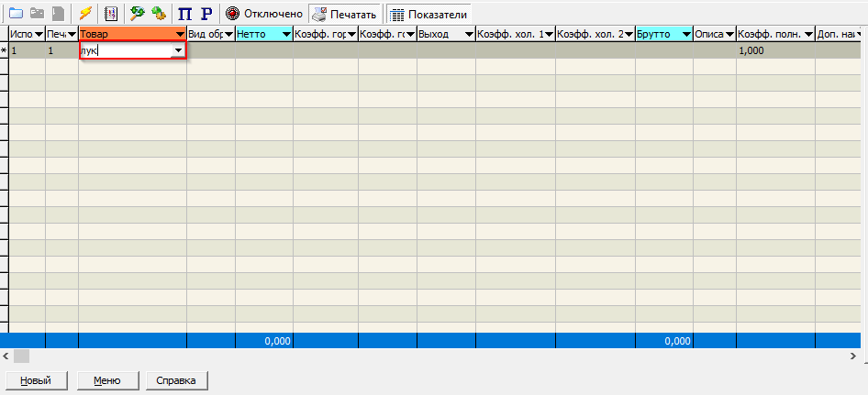Expand the Нетто column header dropdown
This screenshot has height=395, width=868.
coord(285,35)
